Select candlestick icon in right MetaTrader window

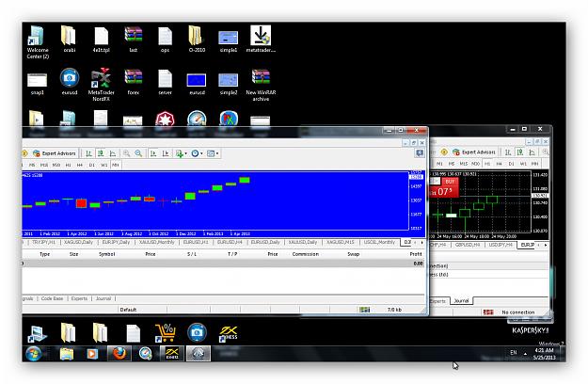point(520,152)
